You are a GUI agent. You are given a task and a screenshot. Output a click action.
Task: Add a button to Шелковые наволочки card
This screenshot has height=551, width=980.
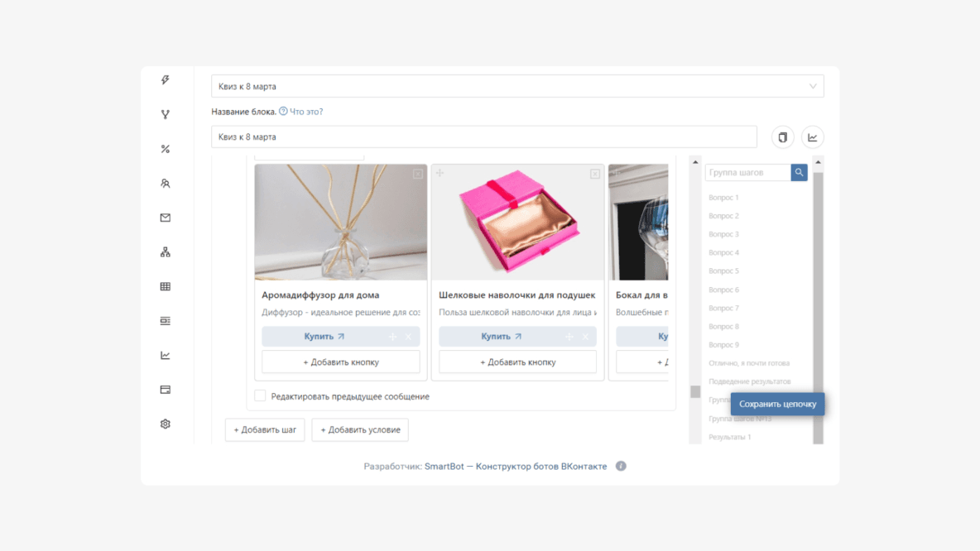tap(517, 362)
